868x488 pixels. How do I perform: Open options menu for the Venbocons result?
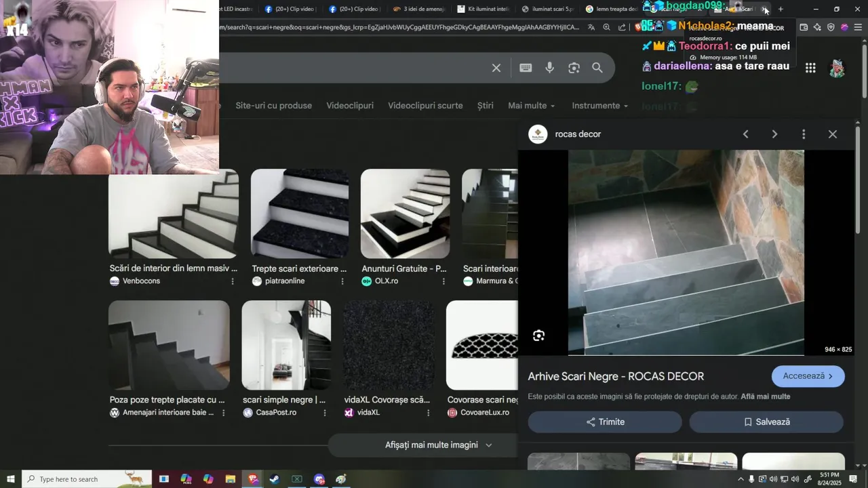233,281
